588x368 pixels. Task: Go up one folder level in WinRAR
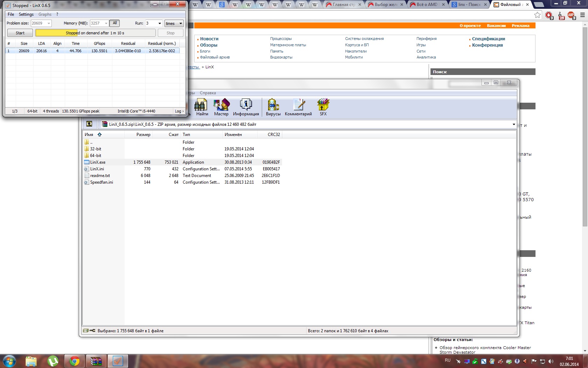coord(89,124)
